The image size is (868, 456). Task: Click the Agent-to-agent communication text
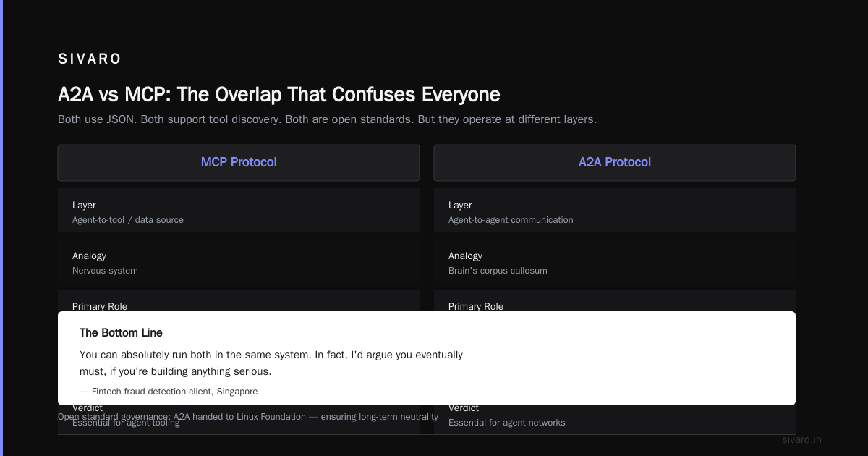click(511, 220)
